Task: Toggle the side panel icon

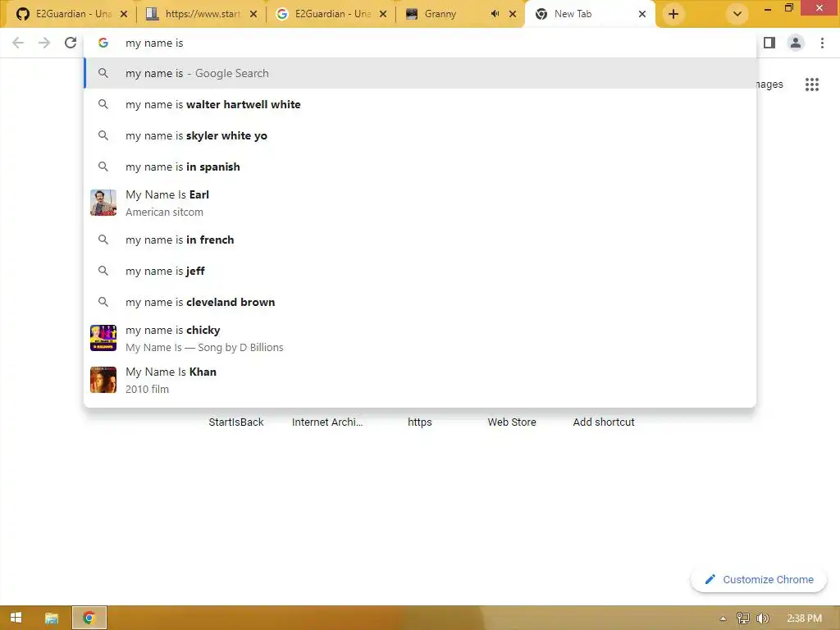Action: (769, 43)
